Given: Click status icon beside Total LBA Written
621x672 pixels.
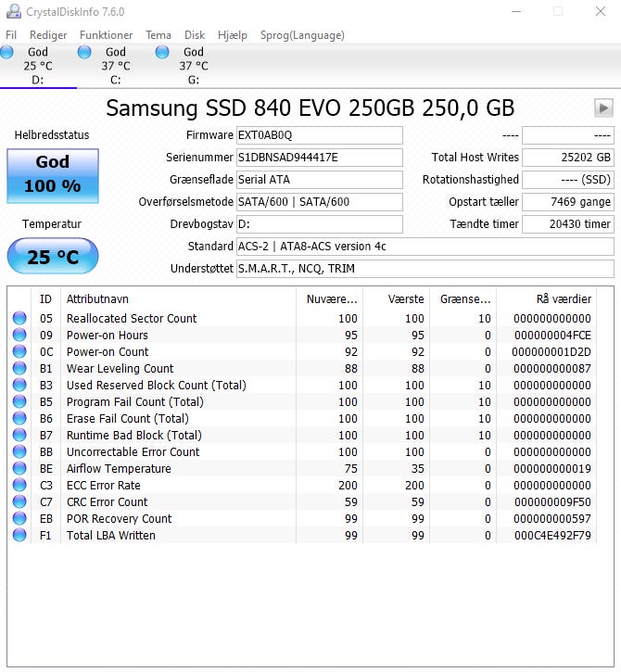Looking at the screenshot, I should point(19,536).
